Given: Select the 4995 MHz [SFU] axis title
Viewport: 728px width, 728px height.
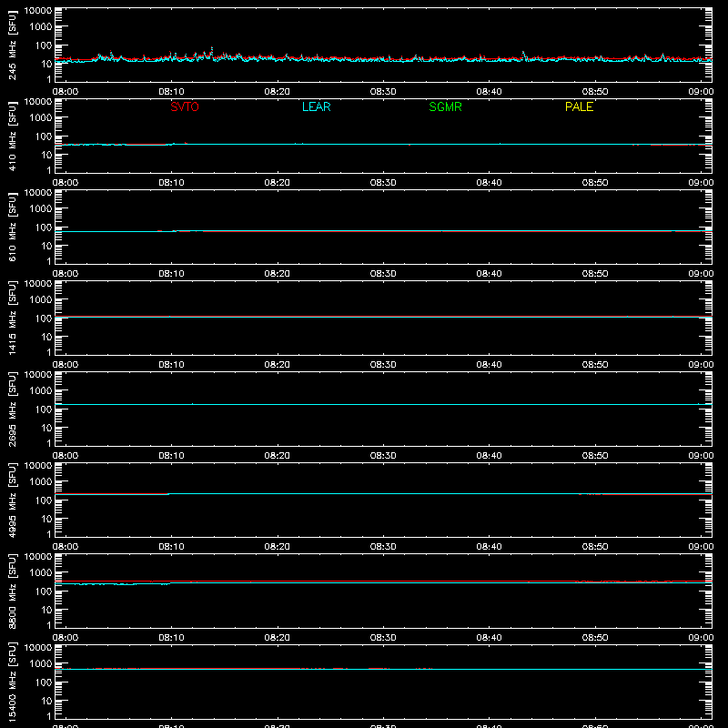Looking at the screenshot, I should click(13, 500).
